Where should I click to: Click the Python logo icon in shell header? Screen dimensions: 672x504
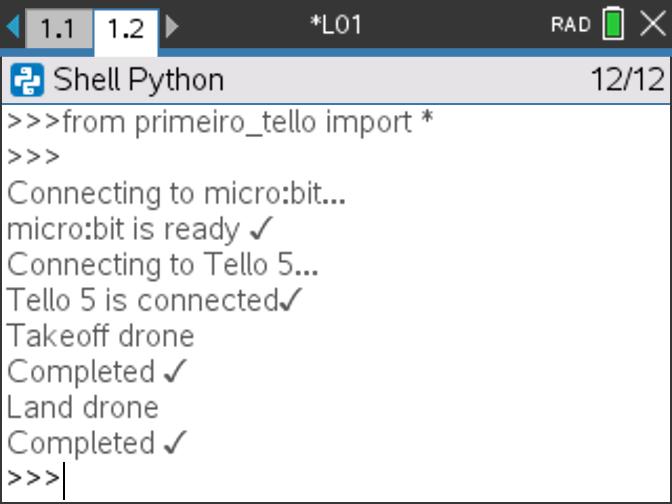point(27,80)
